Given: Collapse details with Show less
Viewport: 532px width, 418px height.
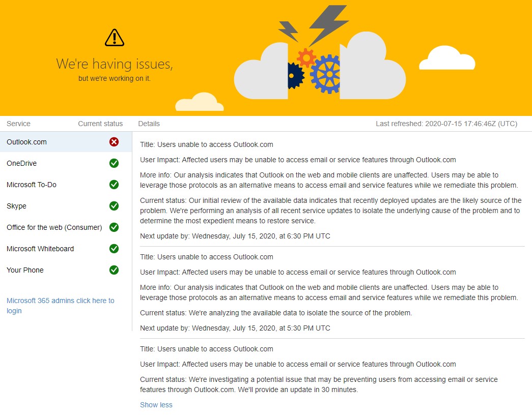Looking at the screenshot, I should pyautogui.click(x=156, y=405).
